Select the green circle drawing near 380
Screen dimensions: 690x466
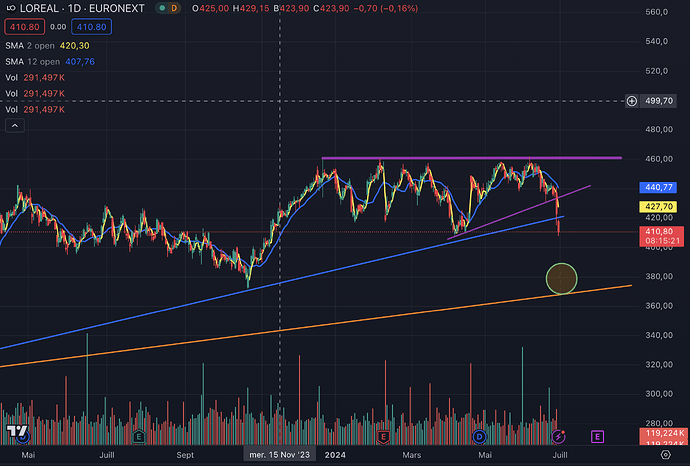click(x=562, y=279)
